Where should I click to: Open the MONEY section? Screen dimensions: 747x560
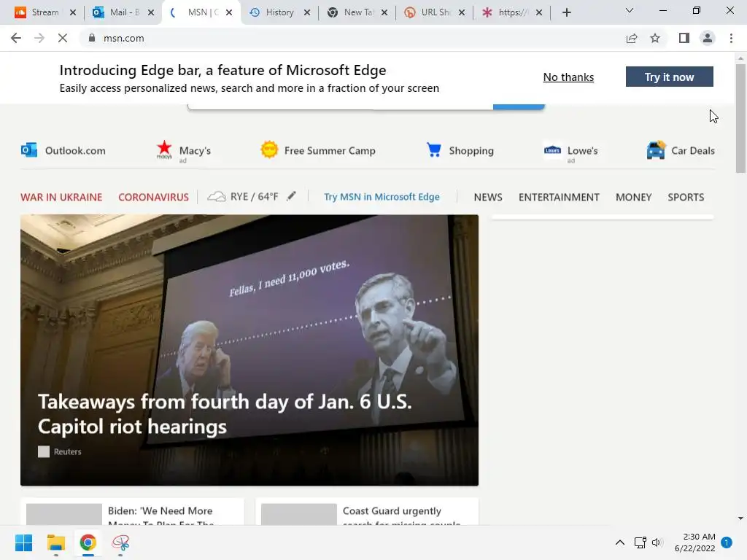(x=633, y=197)
